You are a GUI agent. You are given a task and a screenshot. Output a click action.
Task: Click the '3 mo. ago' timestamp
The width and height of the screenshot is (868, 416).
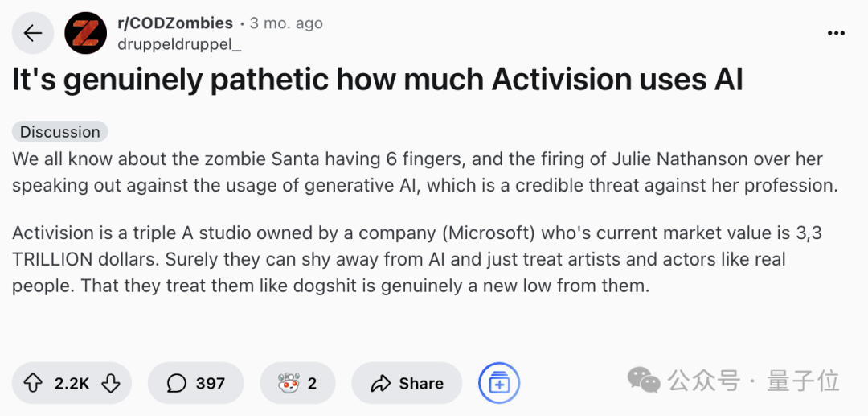click(286, 23)
